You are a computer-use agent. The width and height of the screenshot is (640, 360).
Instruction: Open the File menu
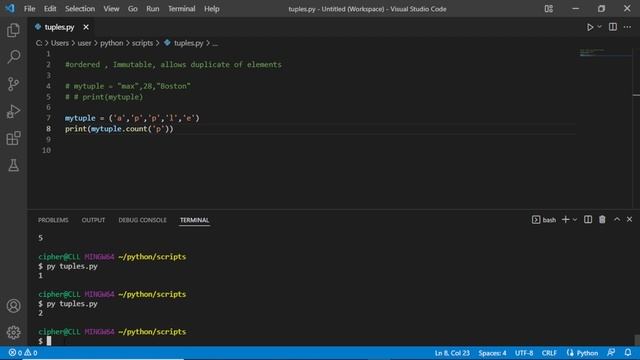tap(29, 9)
